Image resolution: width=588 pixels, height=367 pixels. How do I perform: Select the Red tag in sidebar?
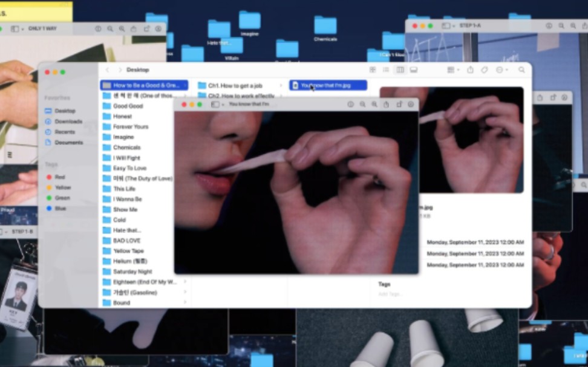click(59, 177)
